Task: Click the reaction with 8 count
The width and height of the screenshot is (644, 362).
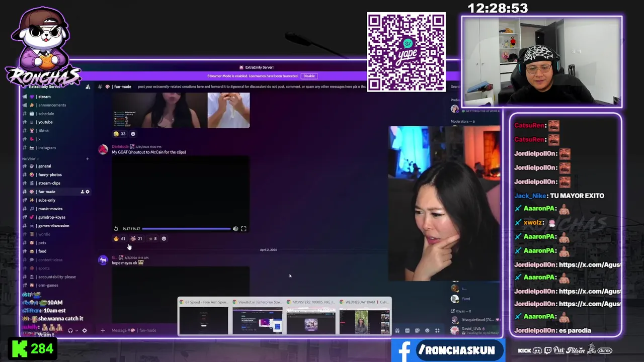Action: click(x=152, y=239)
